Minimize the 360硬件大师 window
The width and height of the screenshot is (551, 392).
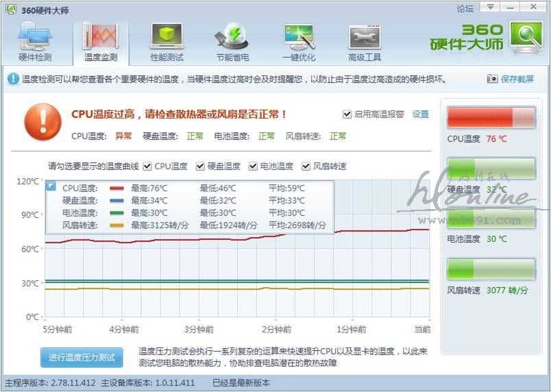[511, 7]
